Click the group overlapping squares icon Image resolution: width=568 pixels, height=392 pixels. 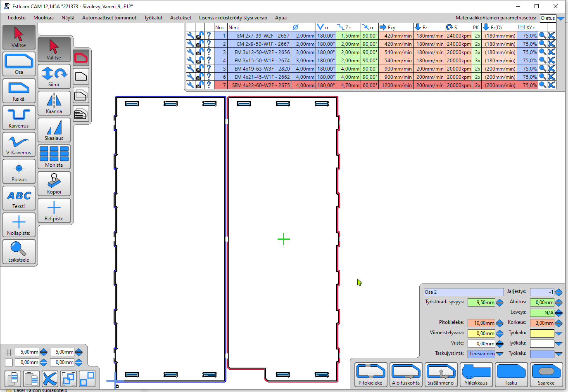point(68,378)
